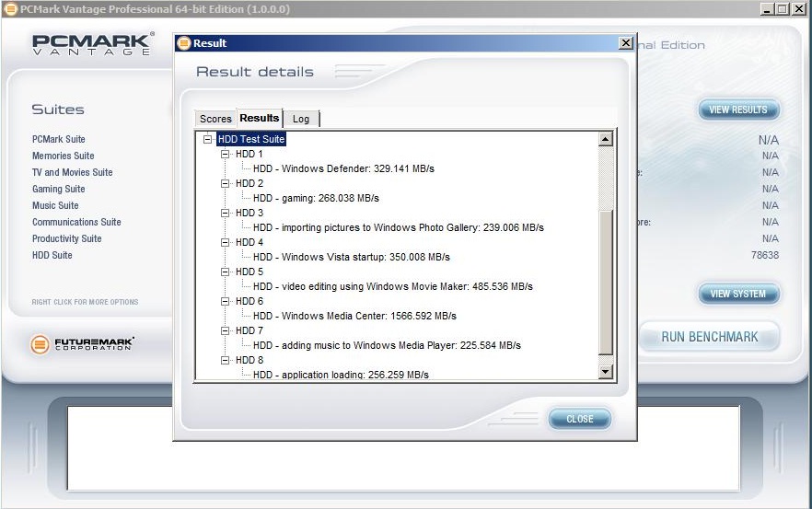Select Memories Suite in Suites list

coord(64,156)
